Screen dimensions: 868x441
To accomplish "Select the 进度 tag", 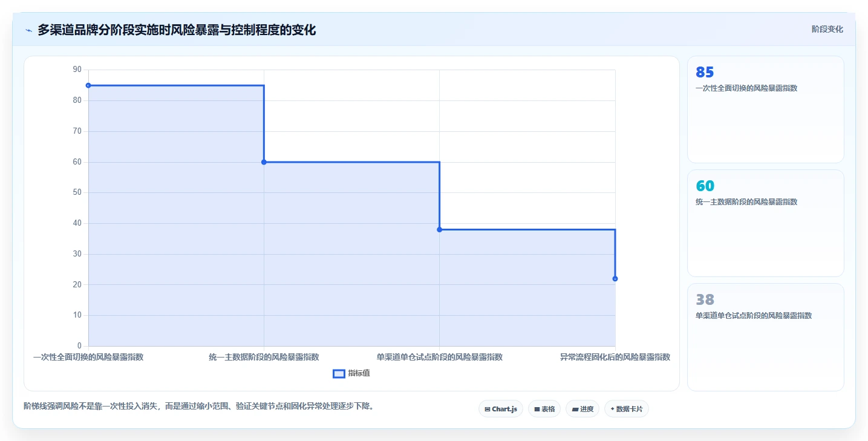I will tap(582, 409).
